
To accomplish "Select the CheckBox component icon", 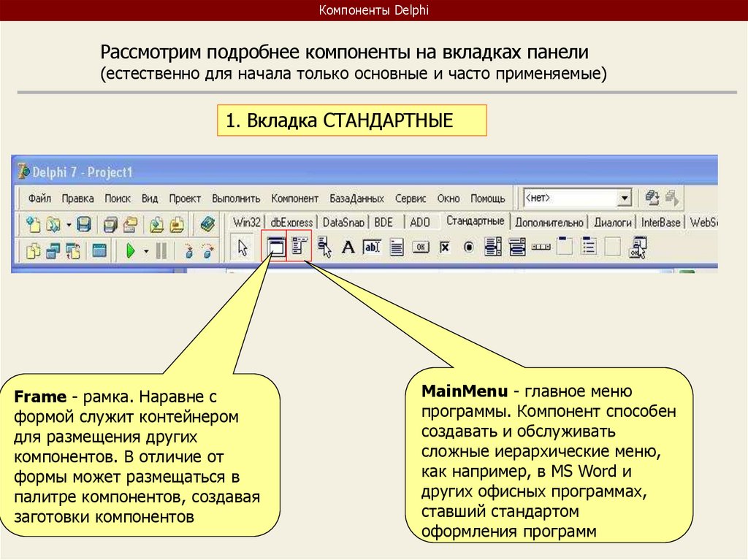I will tap(445, 247).
